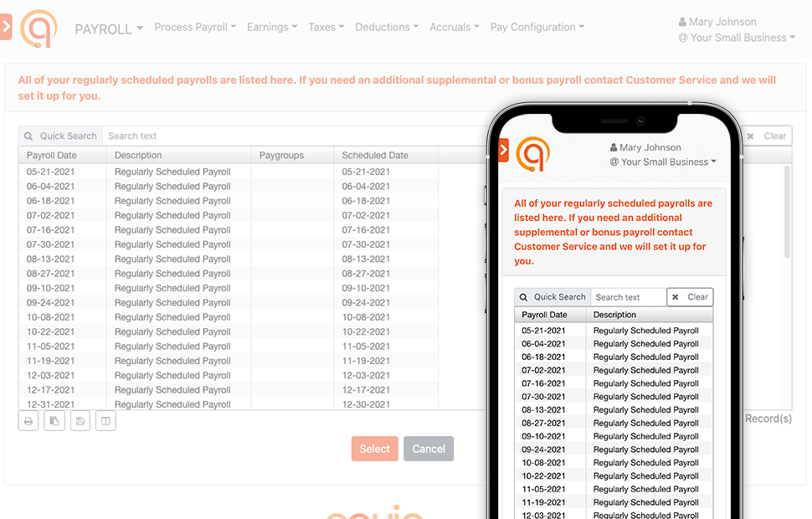812x519 pixels.
Task: Click Payroll Date column header on the phone
Action: click(550, 315)
